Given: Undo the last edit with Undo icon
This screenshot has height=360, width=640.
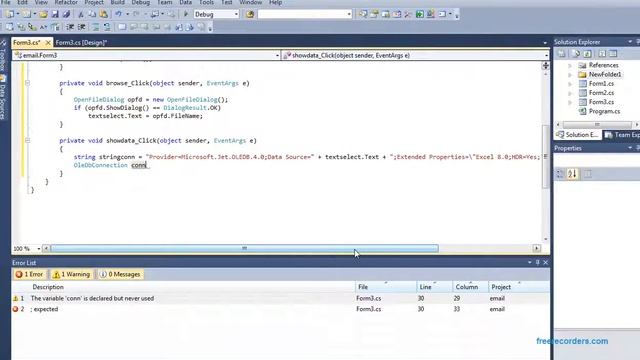Looking at the screenshot, I should (x=118, y=14).
